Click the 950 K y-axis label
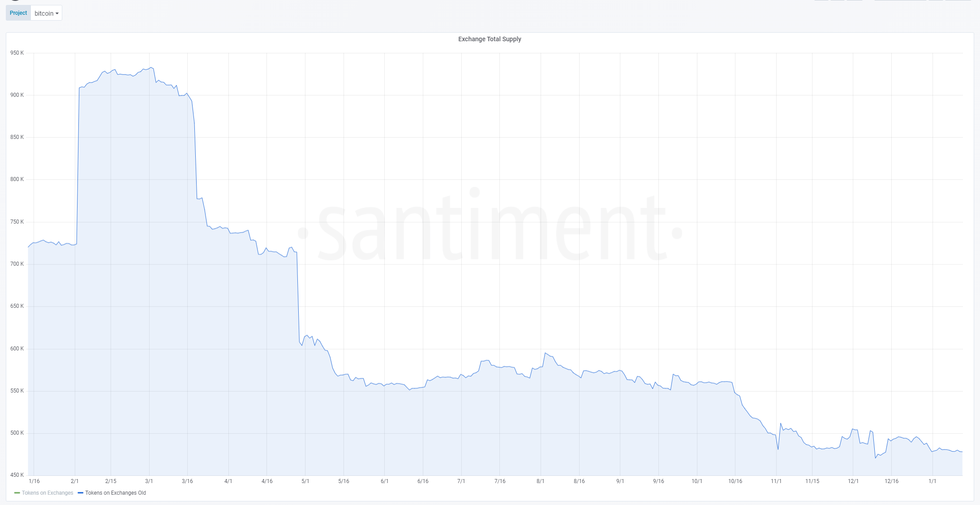 coord(17,53)
